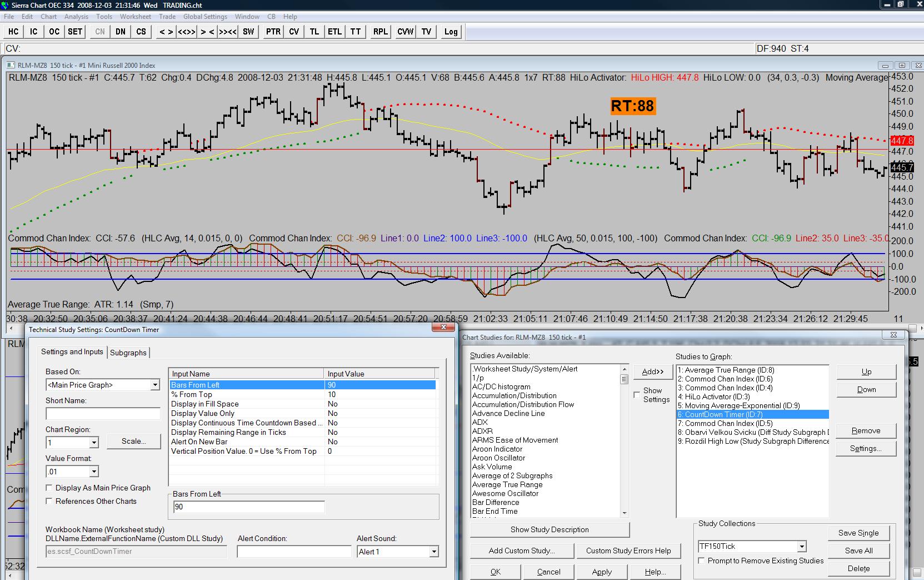924x580 pixels.
Task: Enable Display As Main Price Graph checkbox
Action: pyautogui.click(x=49, y=488)
